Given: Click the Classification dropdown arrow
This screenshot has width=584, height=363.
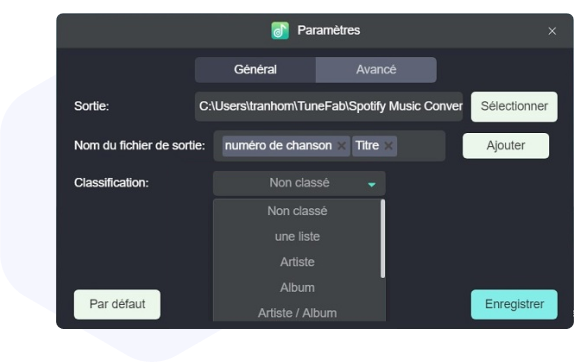Looking at the screenshot, I should (371, 184).
